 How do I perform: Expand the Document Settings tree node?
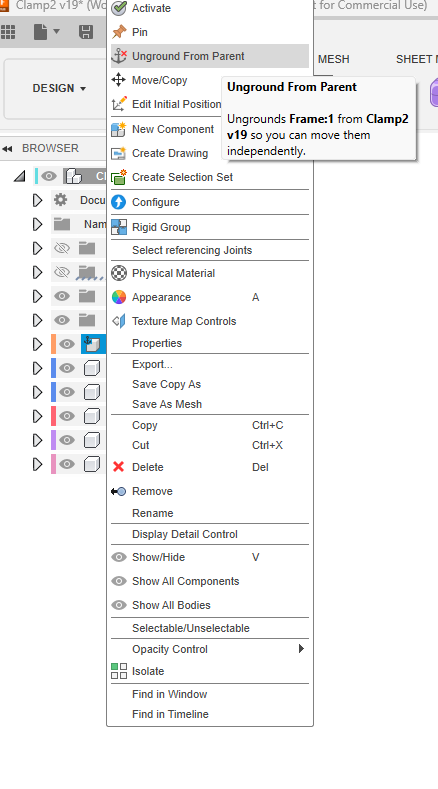point(37,200)
